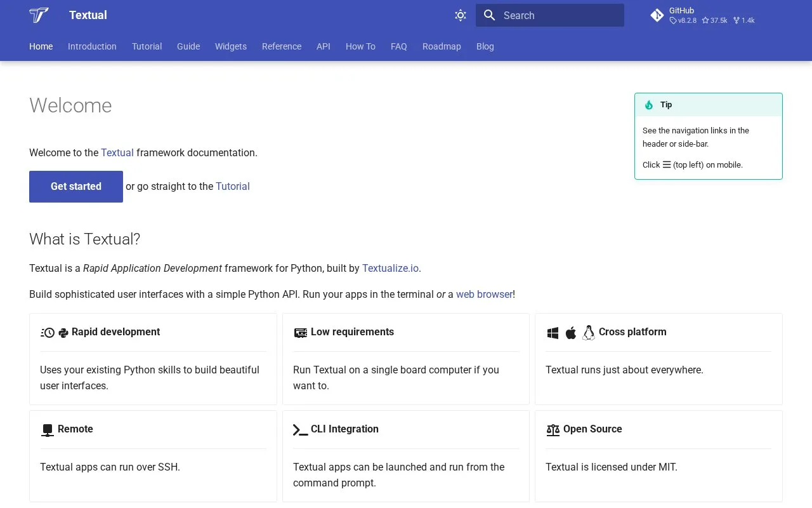Follow the Tutorial link after Get started
The image size is (812, 508).
point(233,186)
